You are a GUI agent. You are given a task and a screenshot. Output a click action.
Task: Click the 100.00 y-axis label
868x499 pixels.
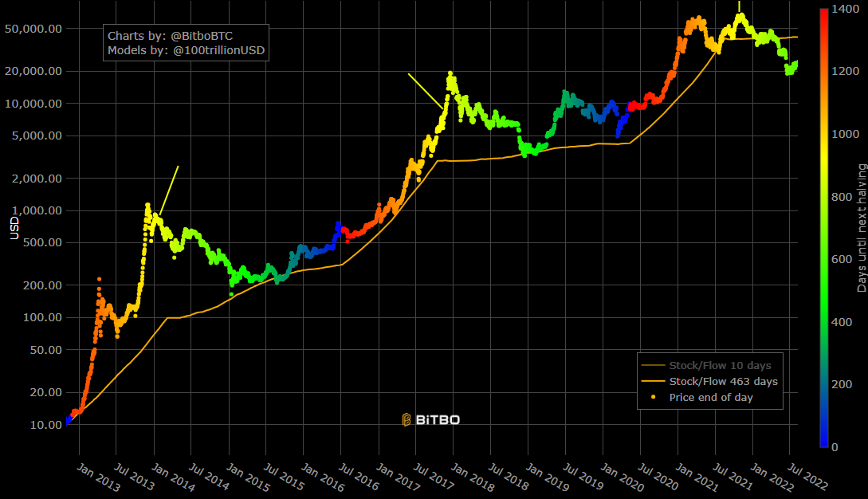(42, 317)
